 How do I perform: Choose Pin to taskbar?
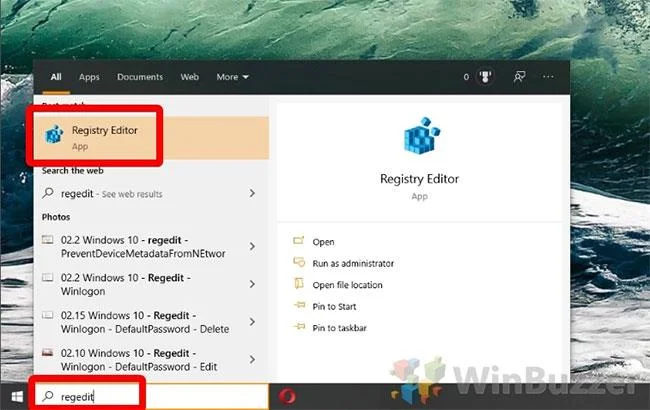pyautogui.click(x=340, y=328)
